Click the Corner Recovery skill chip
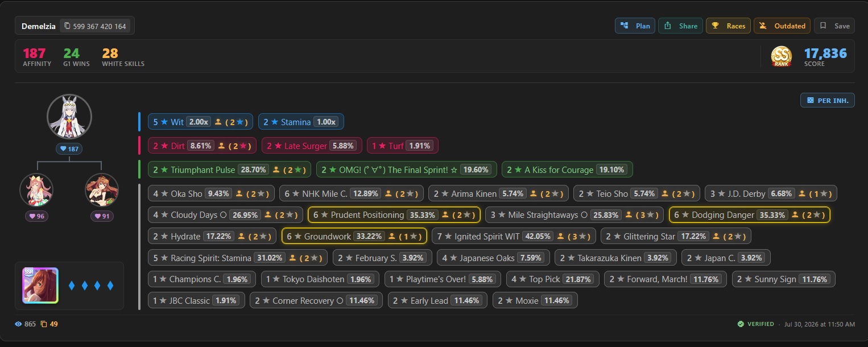This screenshot has height=347, width=868. point(316,300)
